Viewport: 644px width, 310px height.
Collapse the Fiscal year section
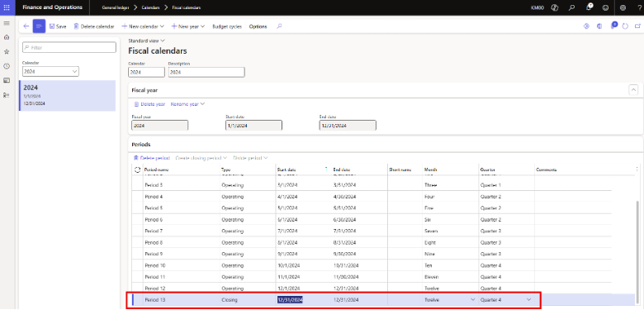click(633, 90)
